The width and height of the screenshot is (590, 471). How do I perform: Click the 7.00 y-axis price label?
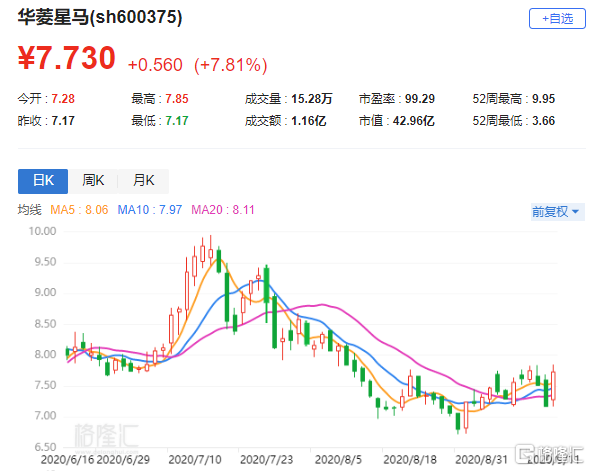pos(45,416)
